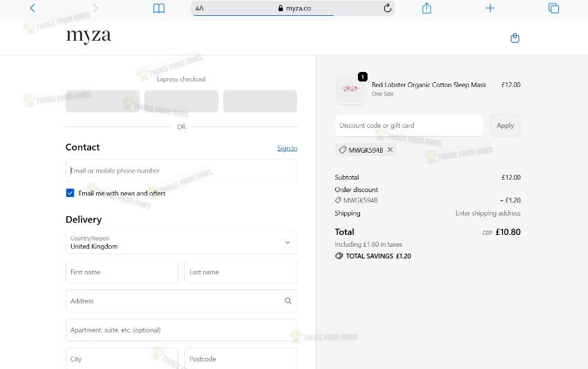Click the Postcode field
This screenshot has height=369, width=588.
[x=240, y=359]
